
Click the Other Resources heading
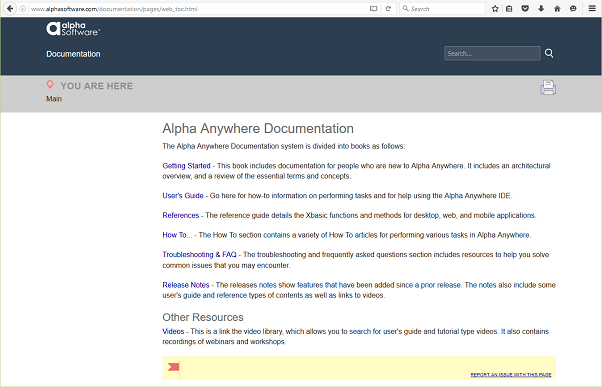pyautogui.click(x=203, y=317)
